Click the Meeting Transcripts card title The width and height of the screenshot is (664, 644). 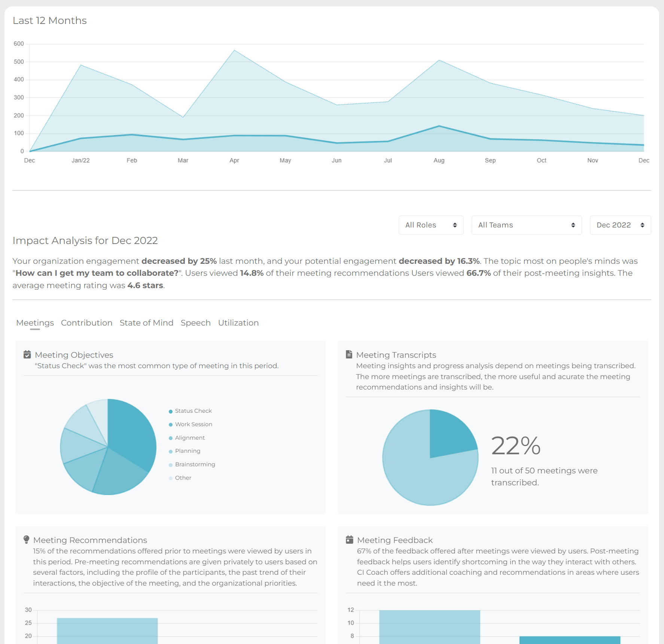click(396, 355)
